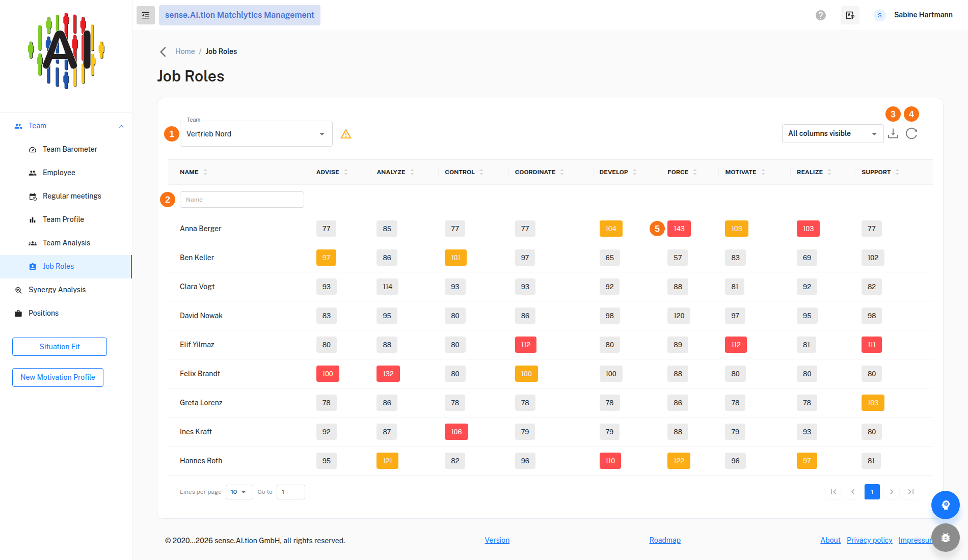Click the language translate icon in header
Image resolution: width=968 pixels, height=560 pixels.
click(x=850, y=15)
